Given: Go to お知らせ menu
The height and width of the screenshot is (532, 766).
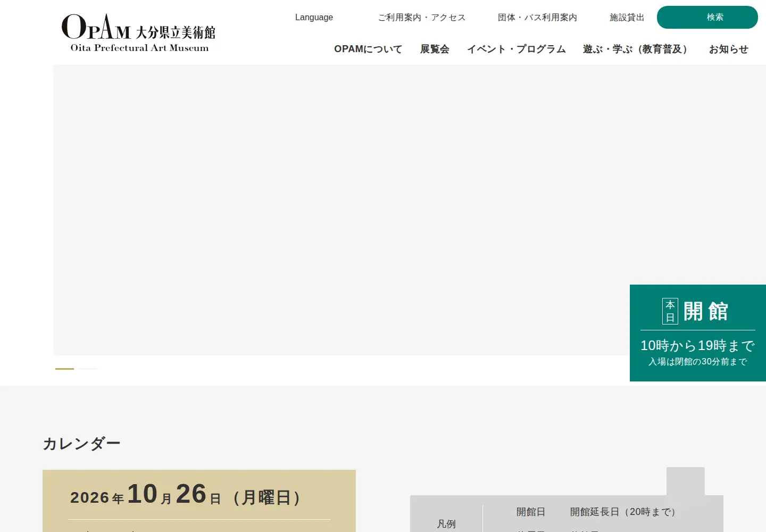Looking at the screenshot, I should 728,49.
